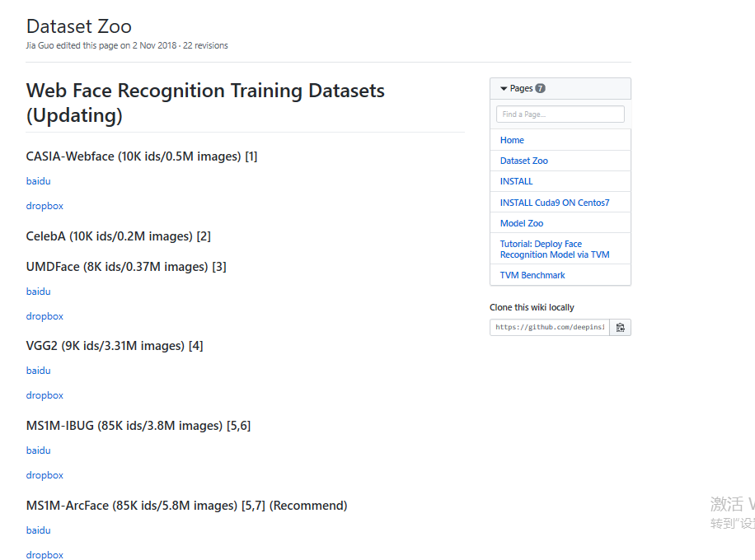
Task: Navigate to the Model Zoo page
Action: (521, 223)
